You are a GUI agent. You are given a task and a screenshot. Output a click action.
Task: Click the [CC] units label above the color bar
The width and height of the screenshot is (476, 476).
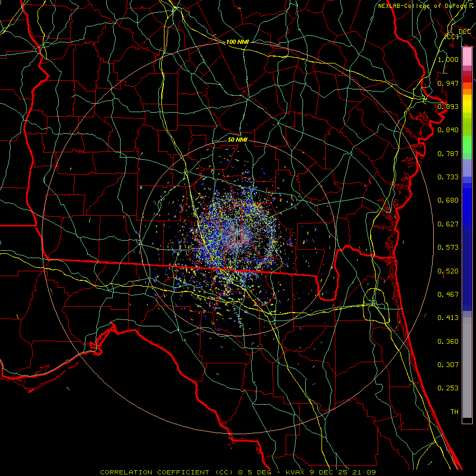pyautogui.click(x=452, y=36)
